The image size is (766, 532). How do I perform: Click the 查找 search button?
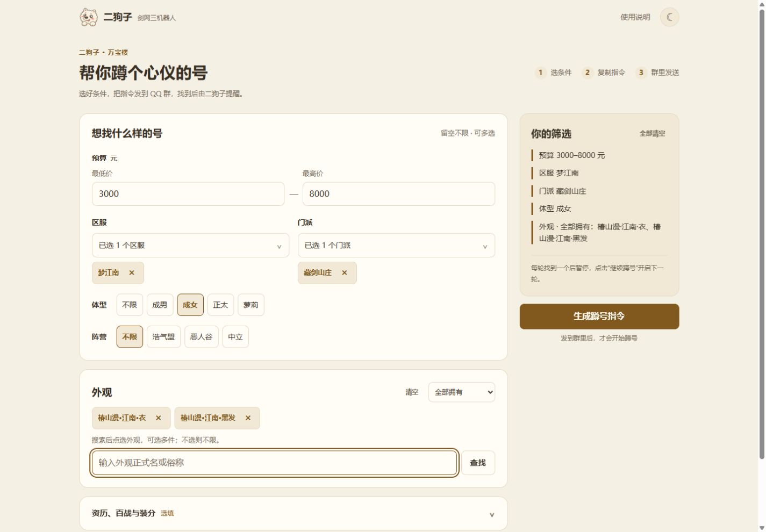tap(478, 463)
